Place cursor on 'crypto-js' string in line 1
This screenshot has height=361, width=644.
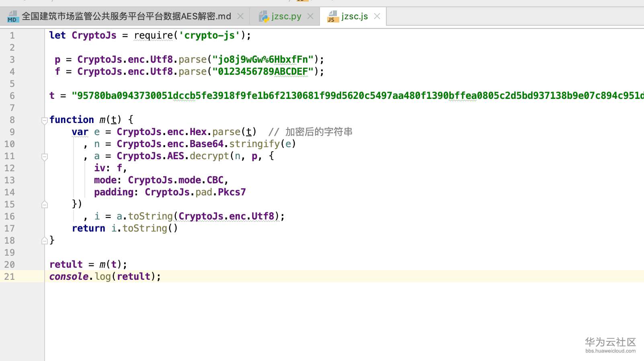point(209,35)
